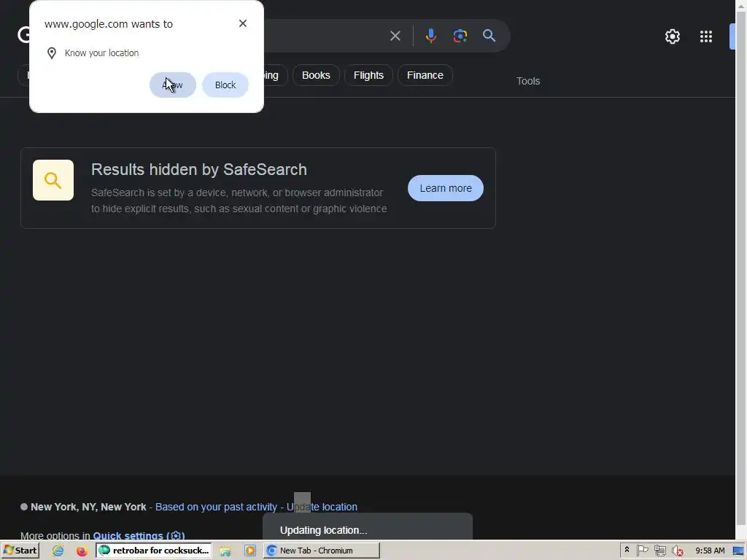Open the network tray icon
747x560 pixels.
[x=659, y=551]
